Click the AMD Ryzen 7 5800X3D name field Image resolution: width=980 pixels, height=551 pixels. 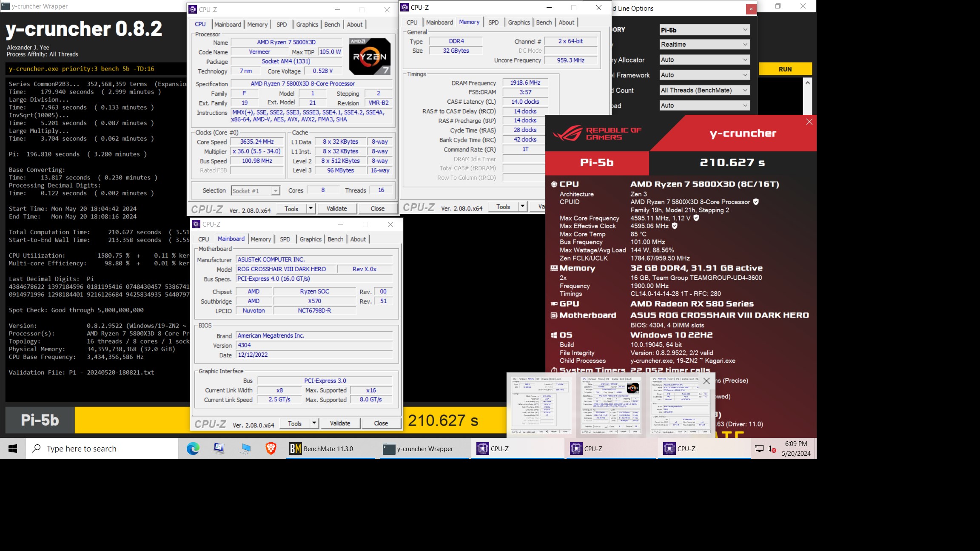pyautogui.click(x=286, y=43)
